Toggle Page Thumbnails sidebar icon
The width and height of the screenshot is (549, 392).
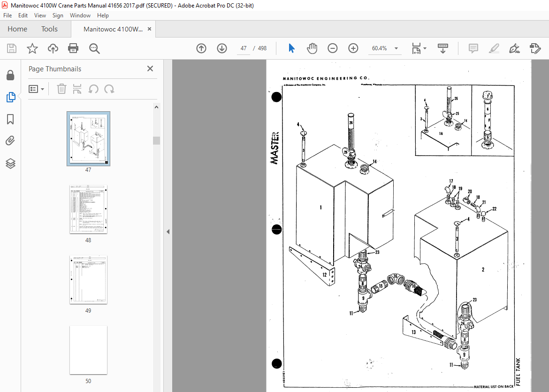coord(10,97)
